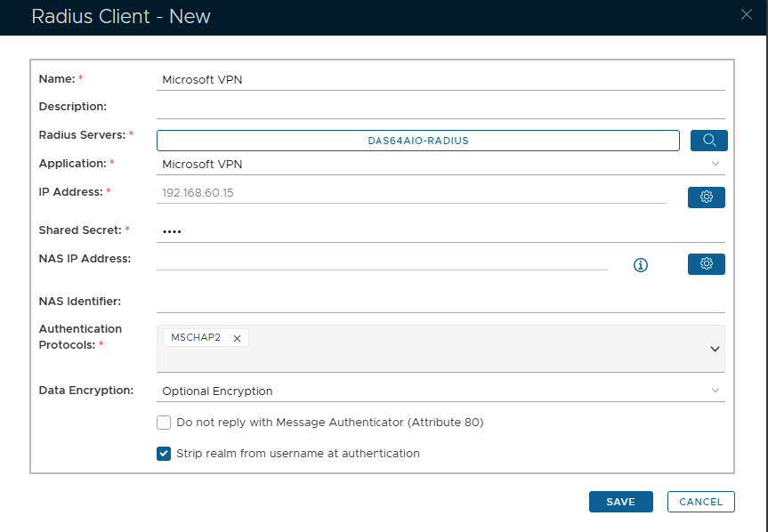Click the NAS IP Address text field
The height and width of the screenshot is (532, 768).
pyautogui.click(x=381, y=260)
